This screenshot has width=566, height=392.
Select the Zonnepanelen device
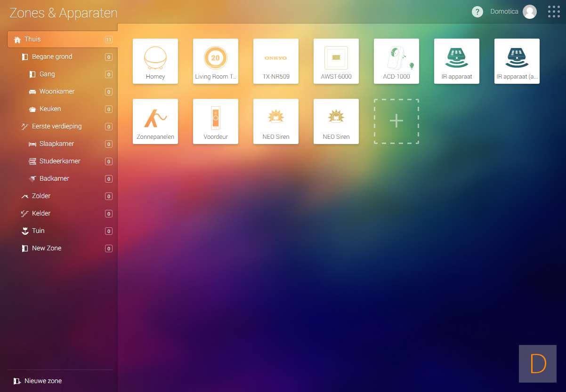click(x=155, y=121)
